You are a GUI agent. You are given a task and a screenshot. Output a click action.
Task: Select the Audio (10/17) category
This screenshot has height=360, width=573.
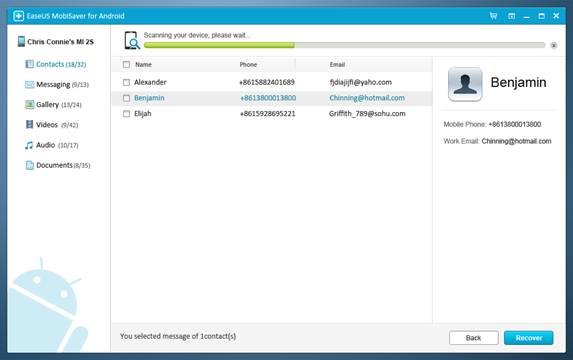coord(57,145)
